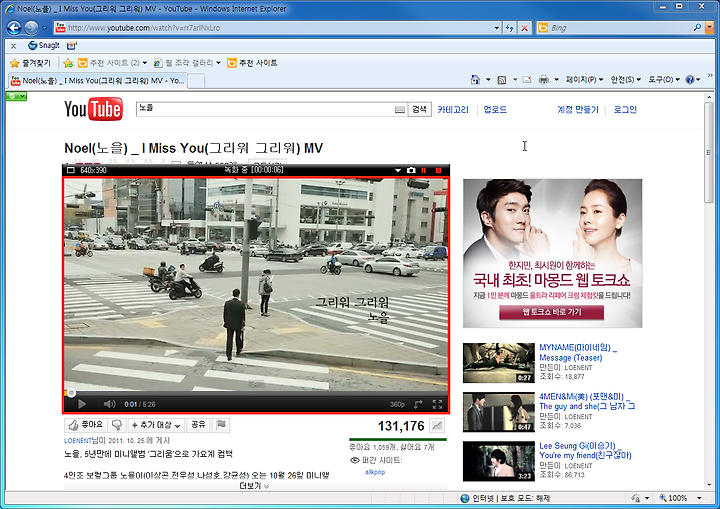Stop the screen recording red square

439,170
